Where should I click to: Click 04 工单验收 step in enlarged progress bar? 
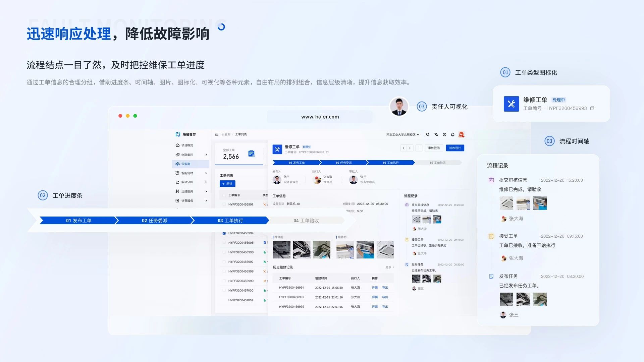(x=306, y=221)
